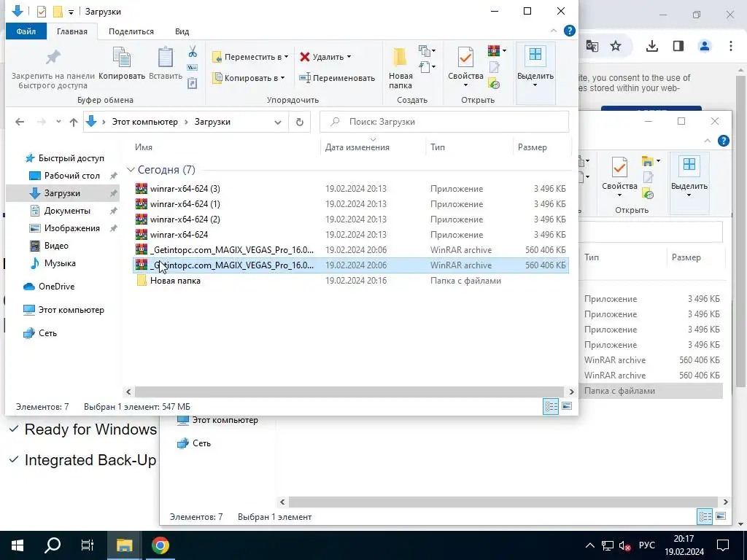Screen dimensions: 747x560
Task: Expand the front window's Select dropdown
Action: [535, 85]
